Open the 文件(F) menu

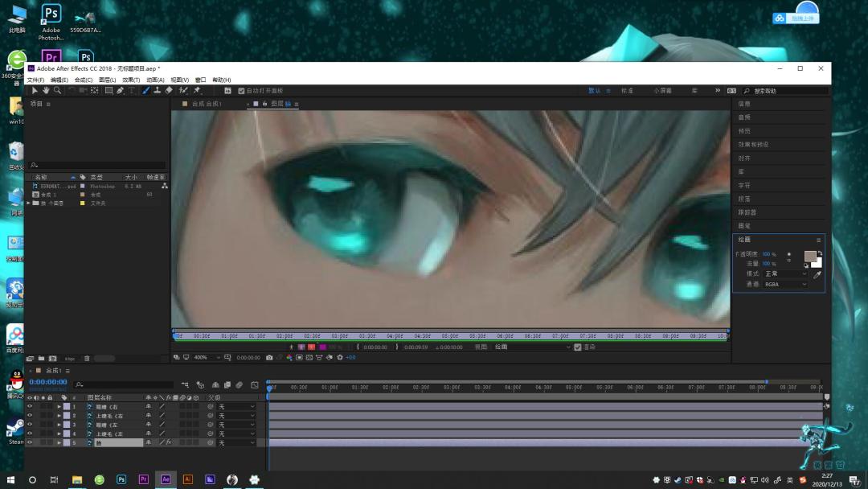point(35,80)
